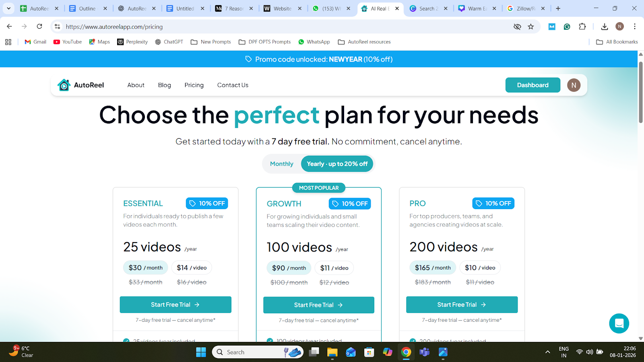
Task: Click the page vertical scrollbar
Action: 641,93
